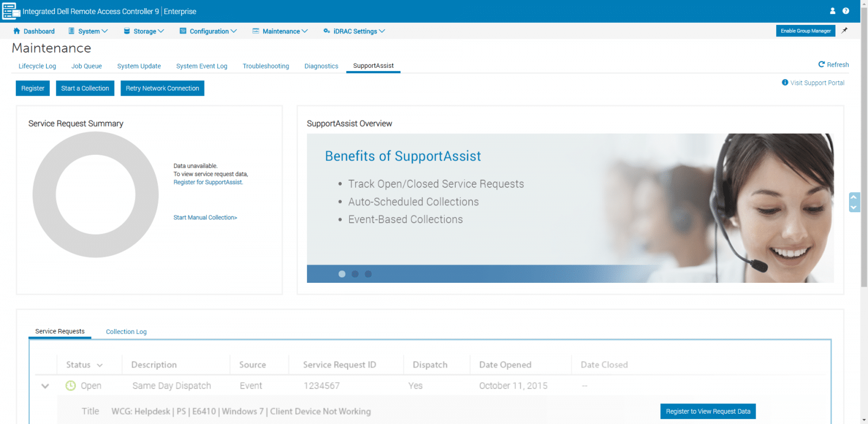Switch to System Event Log tab
This screenshot has height=424, width=868.
202,66
